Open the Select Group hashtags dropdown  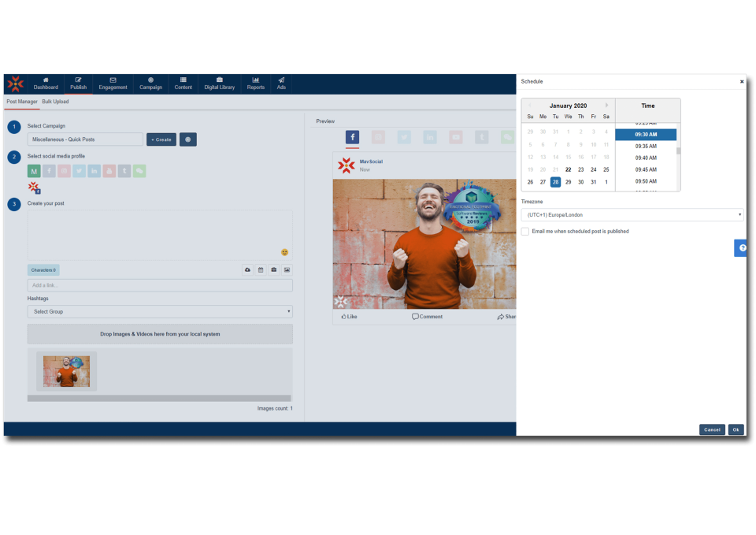tap(160, 312)
